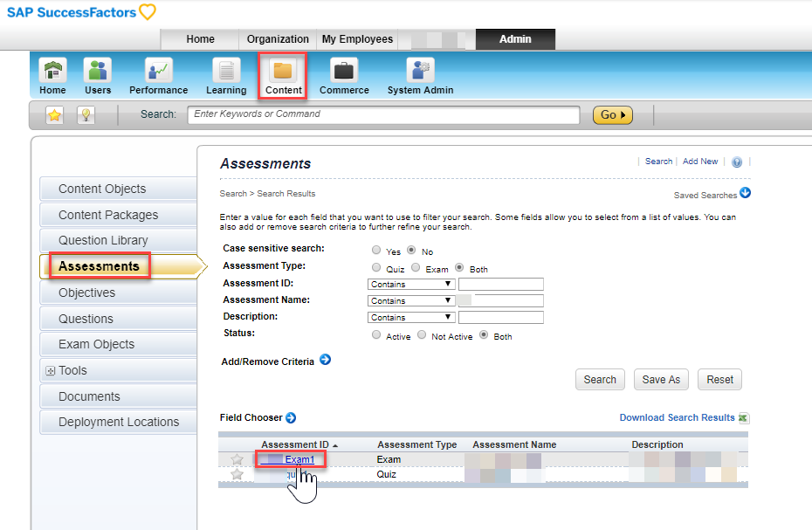Click the Description text field
Screen dimensions: 812x530
pos(501,317)
